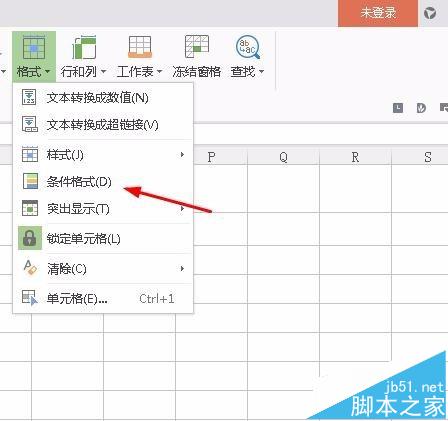Click the 未登录 login button
448x421 pixels.
[x=378, y=13]
